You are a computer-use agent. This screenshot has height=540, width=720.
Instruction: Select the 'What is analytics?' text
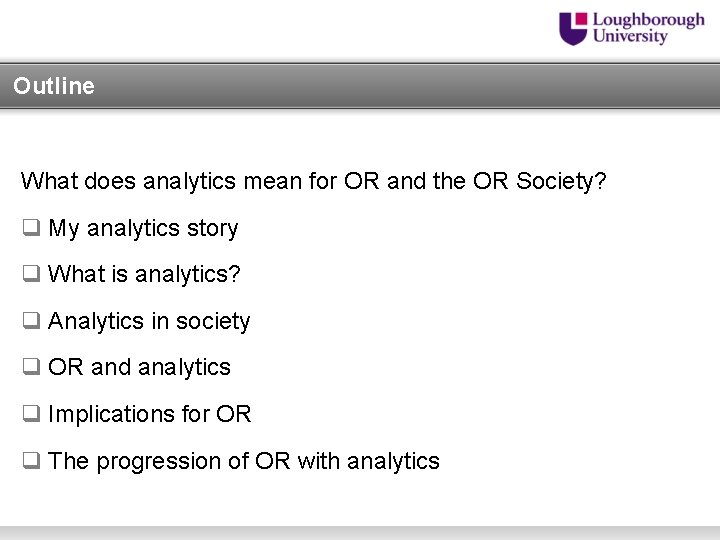click(144, 274)
